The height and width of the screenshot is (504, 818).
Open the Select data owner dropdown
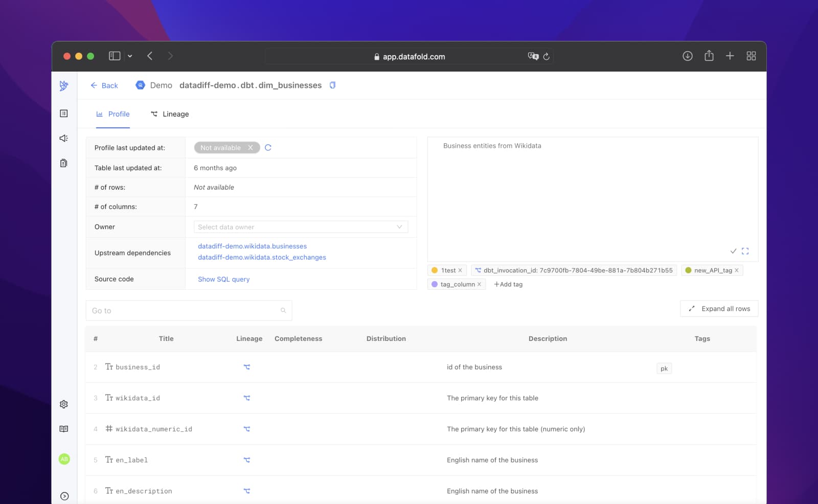[x=301, y=227]
